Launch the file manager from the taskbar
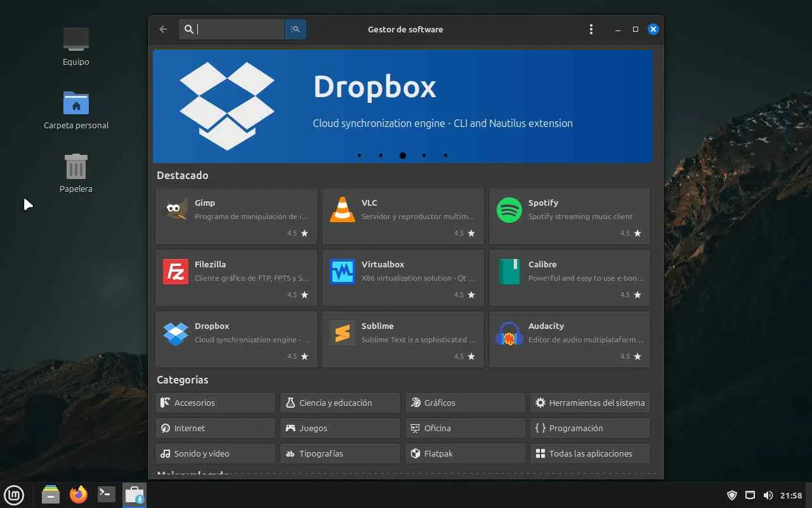 51,495
